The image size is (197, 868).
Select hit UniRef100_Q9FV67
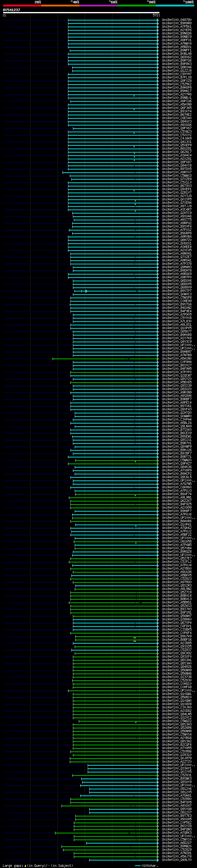(177, 128)
